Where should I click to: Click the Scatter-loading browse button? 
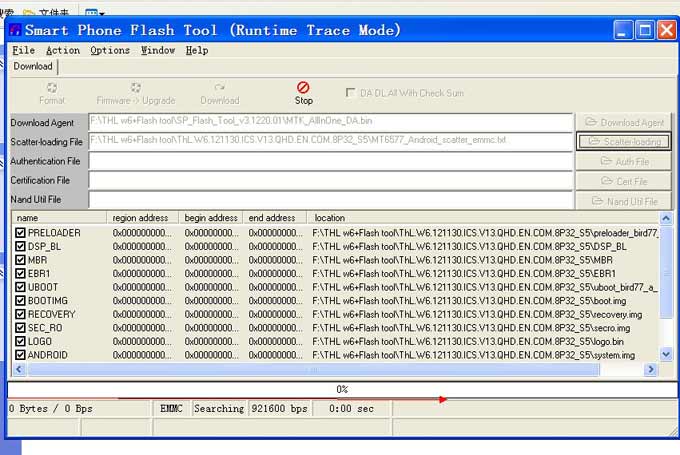(624, 142)
